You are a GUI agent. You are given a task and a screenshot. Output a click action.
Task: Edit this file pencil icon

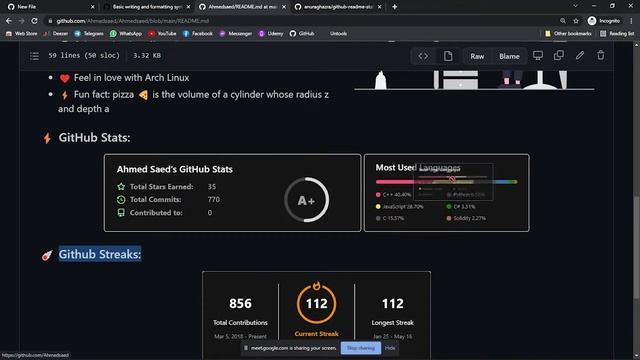580,55
